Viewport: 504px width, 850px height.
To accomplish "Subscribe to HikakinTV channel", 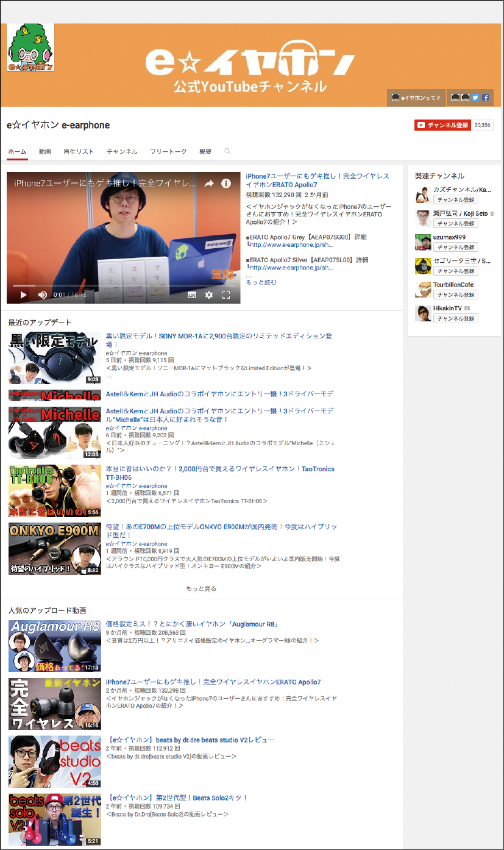I will pos(455,318).
